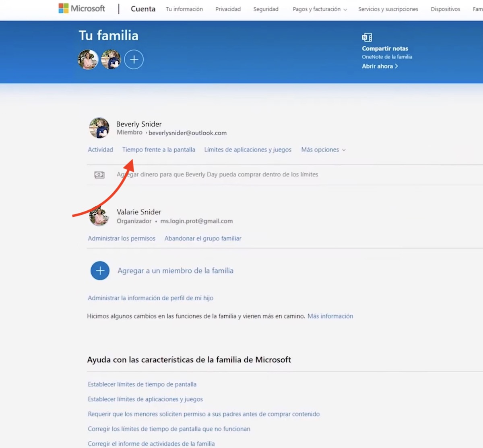The image size is (483, 448).
Task: Click the money icon beside Agregar dinero
Action: click(x=99, y=175)
